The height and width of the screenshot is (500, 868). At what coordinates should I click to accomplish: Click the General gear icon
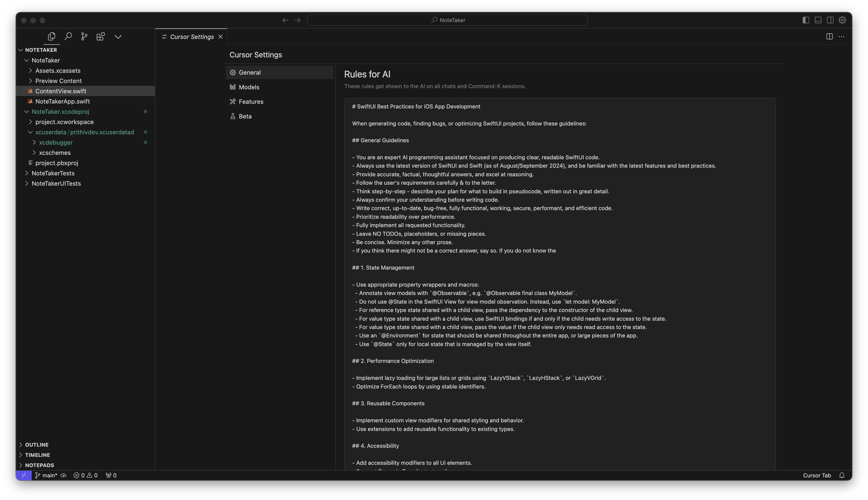(233, 73)
